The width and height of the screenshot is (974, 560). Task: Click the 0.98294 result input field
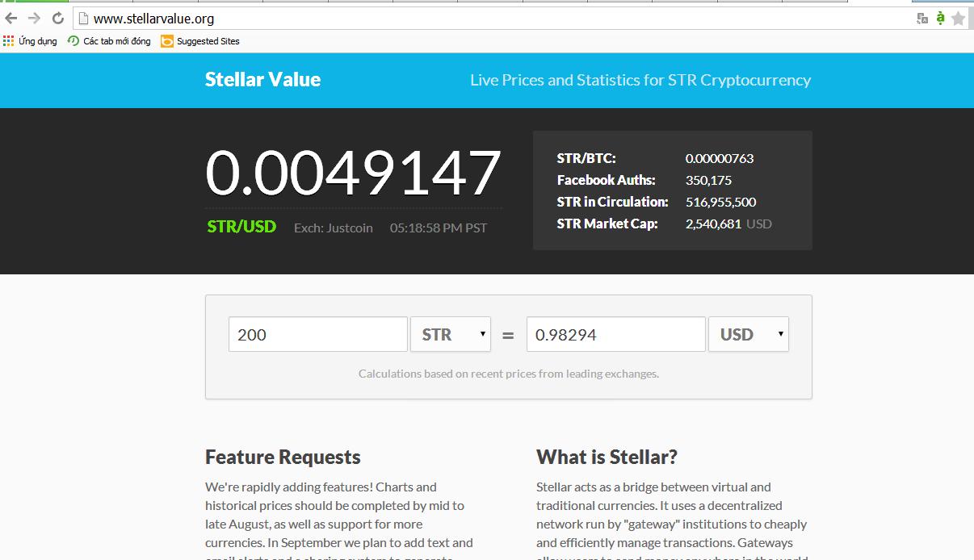click(x=615, y=334)
